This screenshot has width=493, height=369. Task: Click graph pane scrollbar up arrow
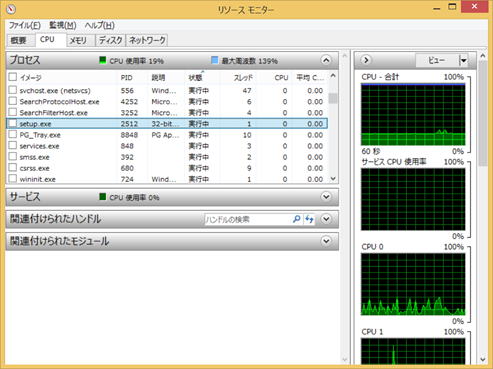pyautogui.click(x=483, y=56)
